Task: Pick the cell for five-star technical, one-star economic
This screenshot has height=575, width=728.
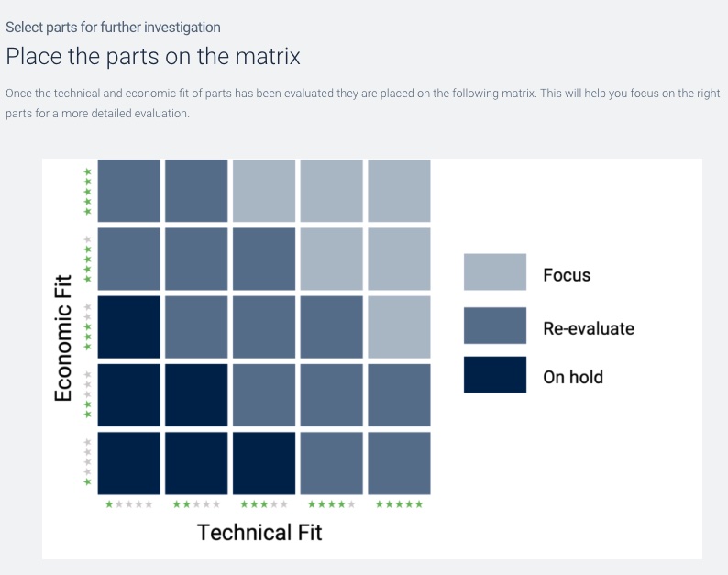Action: click(399, 463)
